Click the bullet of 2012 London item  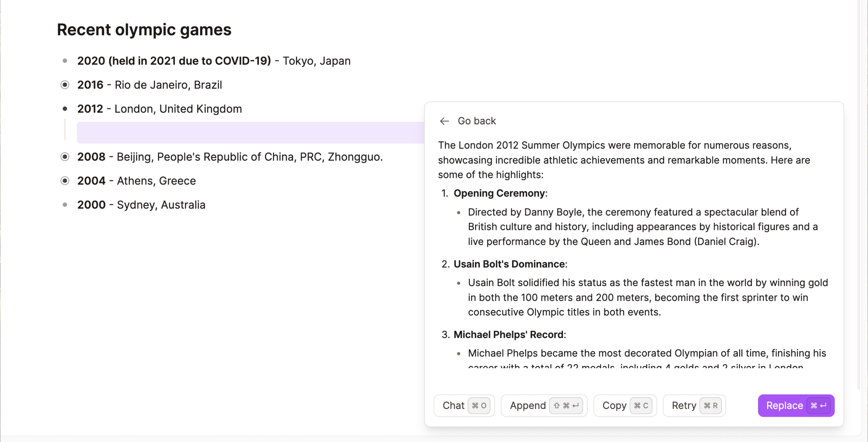[65, 109]
